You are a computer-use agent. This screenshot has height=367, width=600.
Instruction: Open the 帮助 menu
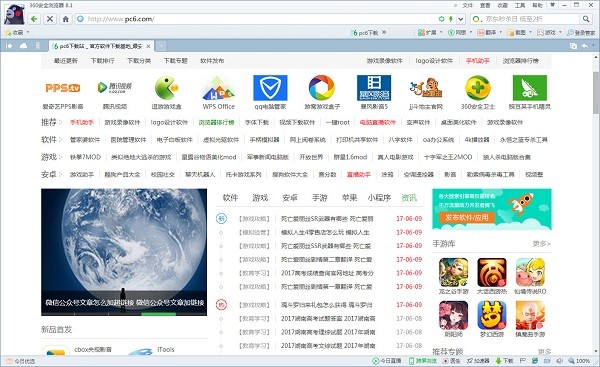pyautogui.click(x=537, y=5)
